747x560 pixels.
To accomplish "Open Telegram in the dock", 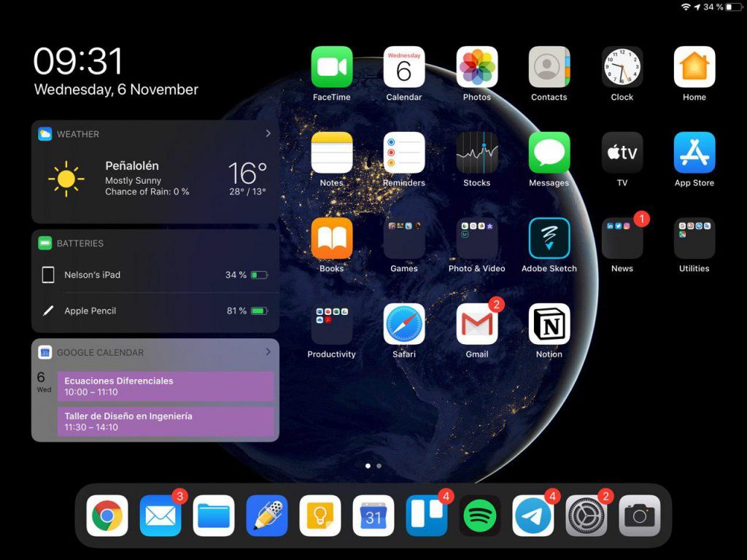I will tap(533, 516).
